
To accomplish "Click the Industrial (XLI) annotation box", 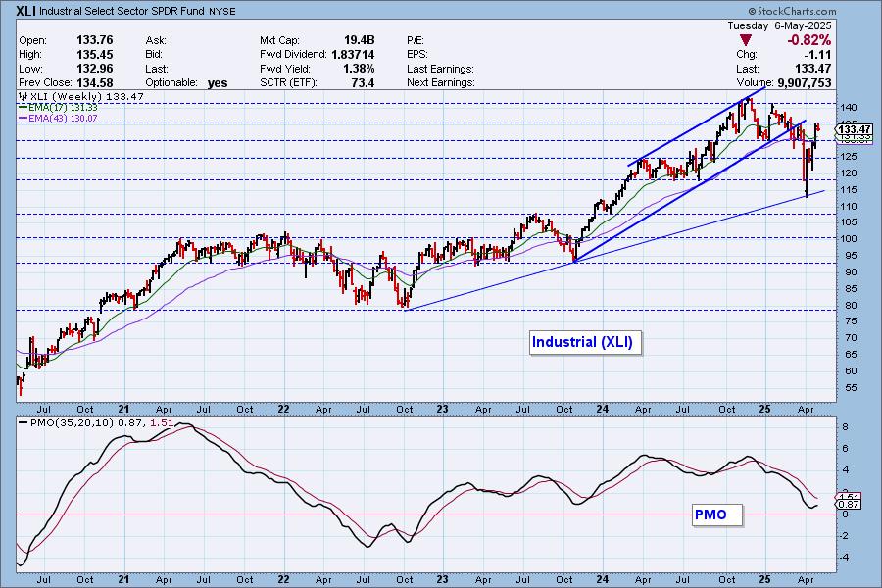I will 585,342.
